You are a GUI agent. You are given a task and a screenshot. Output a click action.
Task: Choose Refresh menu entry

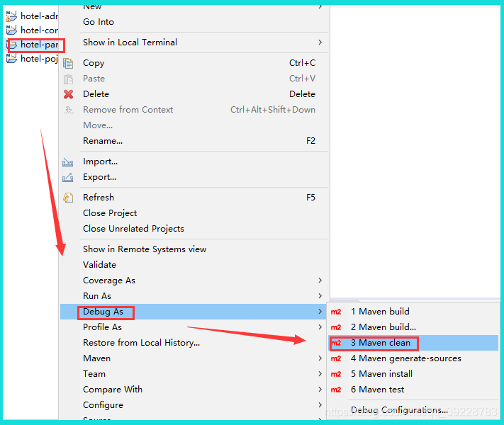tap(99, 197)
